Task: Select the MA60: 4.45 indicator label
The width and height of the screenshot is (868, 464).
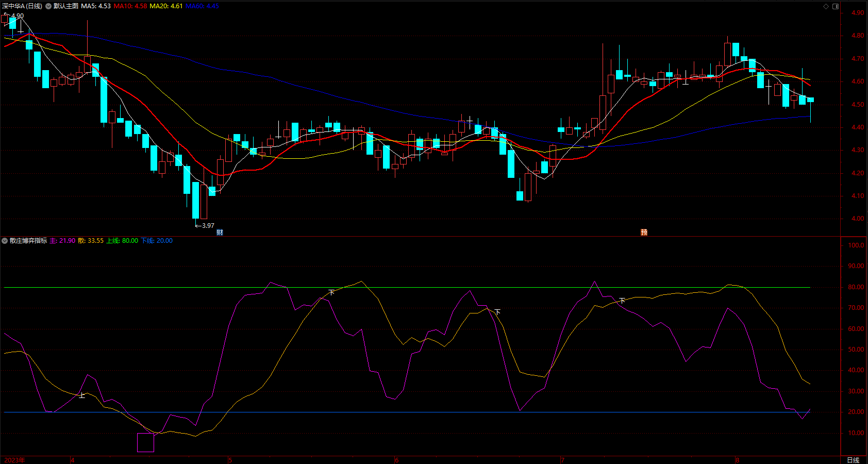Action: pyautogui.click(x=202, y=6)
